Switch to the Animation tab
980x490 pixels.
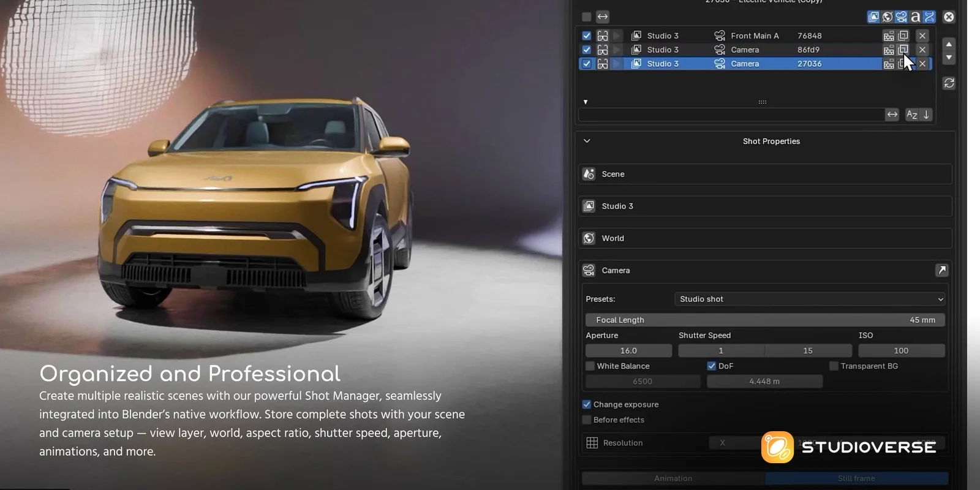click(673, 478)
